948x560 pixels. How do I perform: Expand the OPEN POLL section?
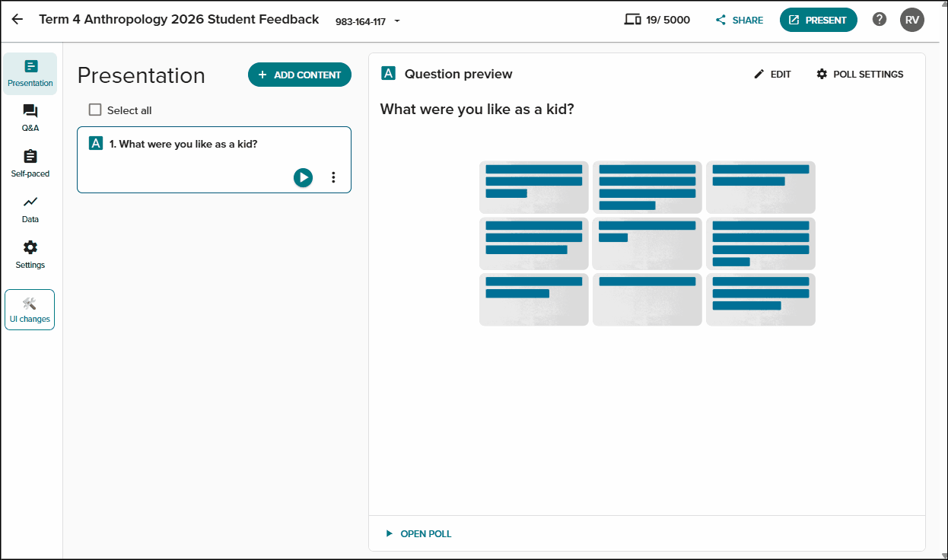click(x=418, y=533)
